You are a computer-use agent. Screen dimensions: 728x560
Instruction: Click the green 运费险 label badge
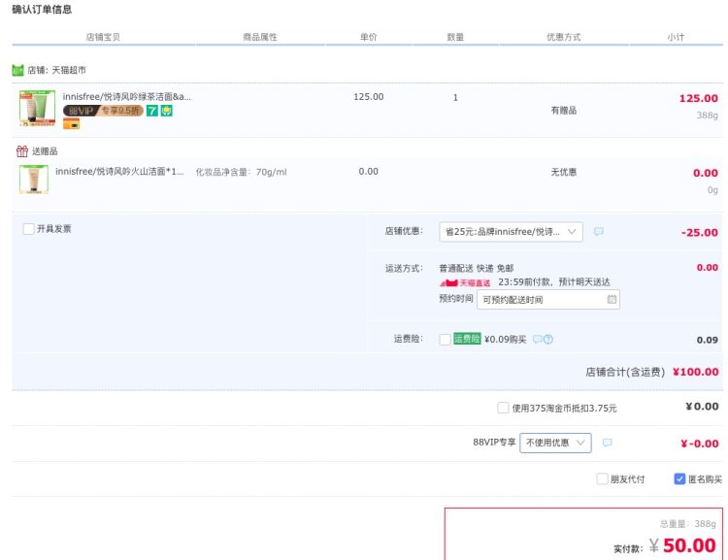pos(467,339)
